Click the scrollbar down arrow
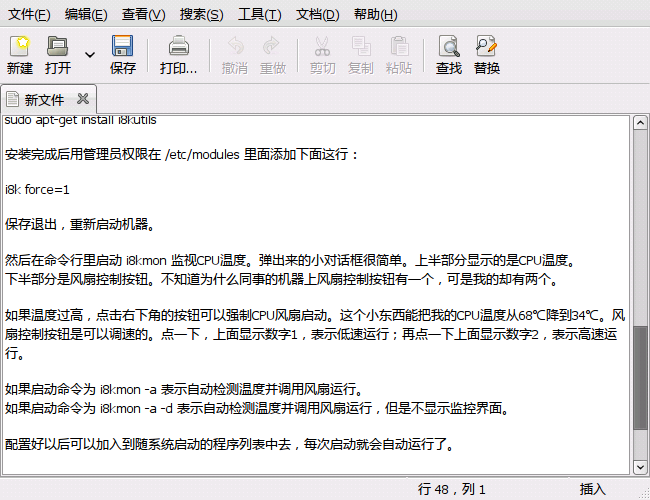The image size is (650, 500). (640, 467)
